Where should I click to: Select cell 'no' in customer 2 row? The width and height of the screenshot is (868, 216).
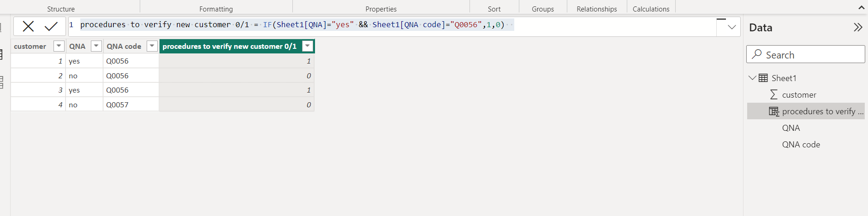tap(84, 76)
